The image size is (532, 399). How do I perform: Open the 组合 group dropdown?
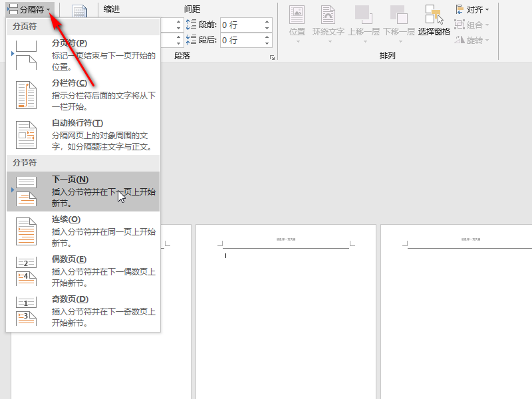[x=473, y=25]
